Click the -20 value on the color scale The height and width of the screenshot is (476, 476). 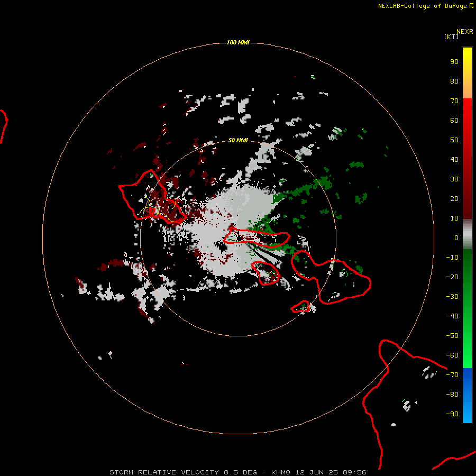pyautogui.click(x=452, y=277)
